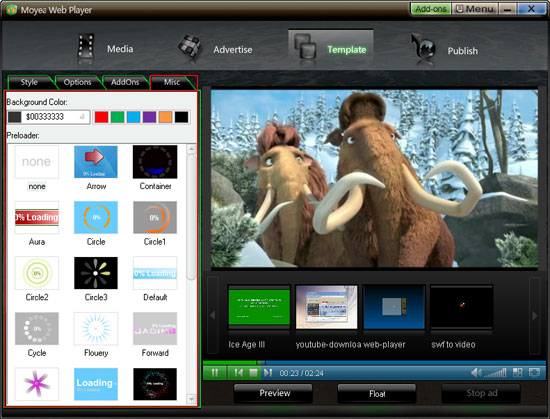The height and width of the screenshot is (419, 550).
Task: Click the video preview area
Action: [374, 178]
